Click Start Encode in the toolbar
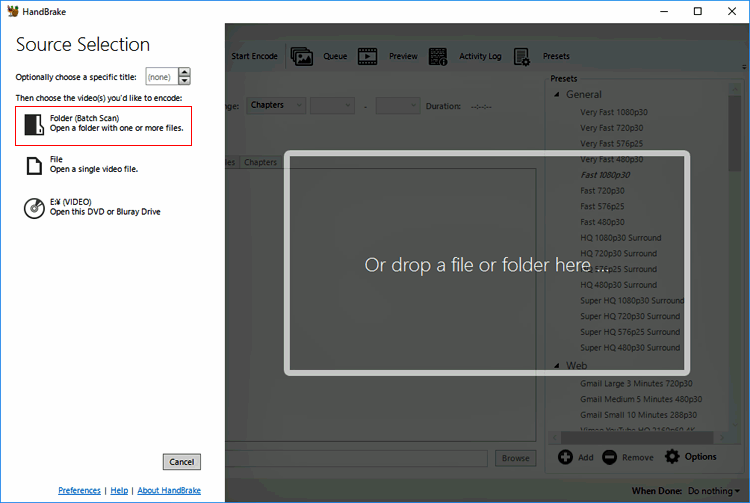 pyautogui.click(x=254, y=56)
